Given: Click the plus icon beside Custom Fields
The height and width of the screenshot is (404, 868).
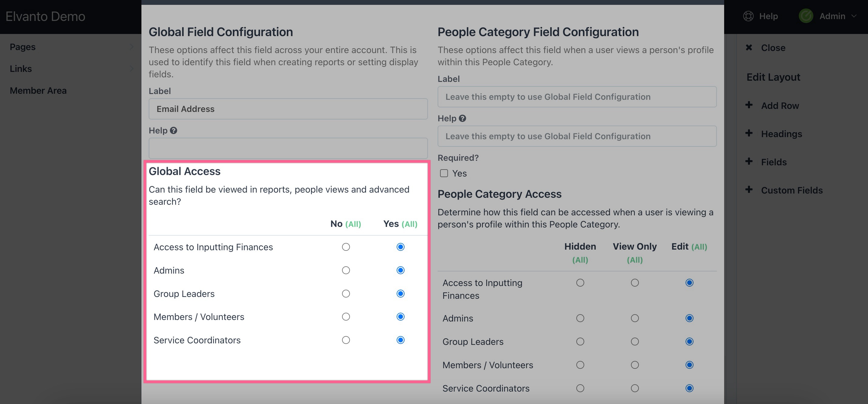Looking at the screenshot, I should (749, 190).
